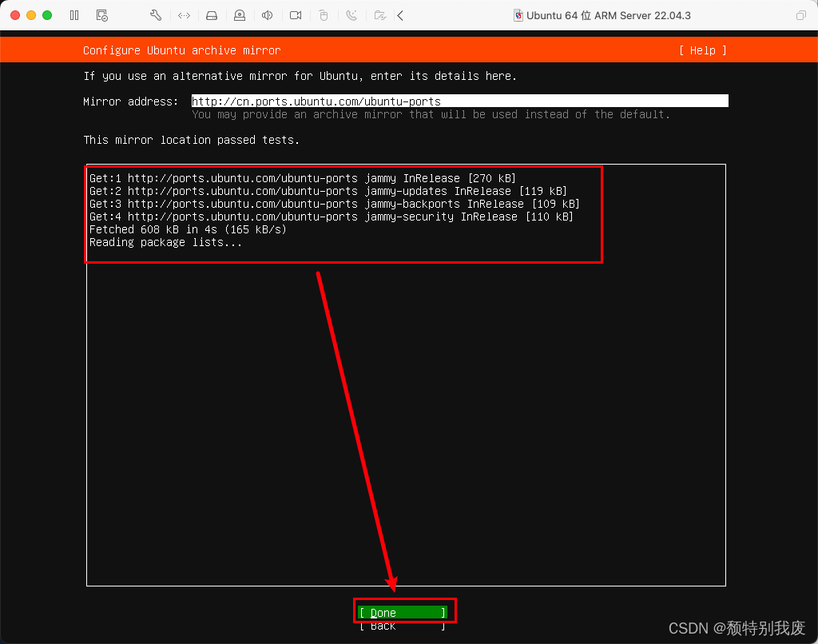This screenshot has width=818, height=644.
Task: Open the Help menu in the installer
Action: (x=703, y=50)
